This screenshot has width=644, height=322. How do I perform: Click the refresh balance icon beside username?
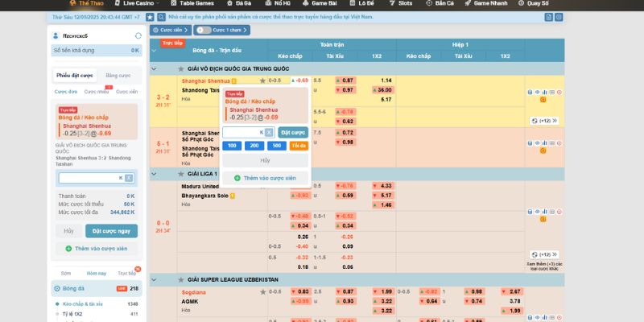point(138,35)
